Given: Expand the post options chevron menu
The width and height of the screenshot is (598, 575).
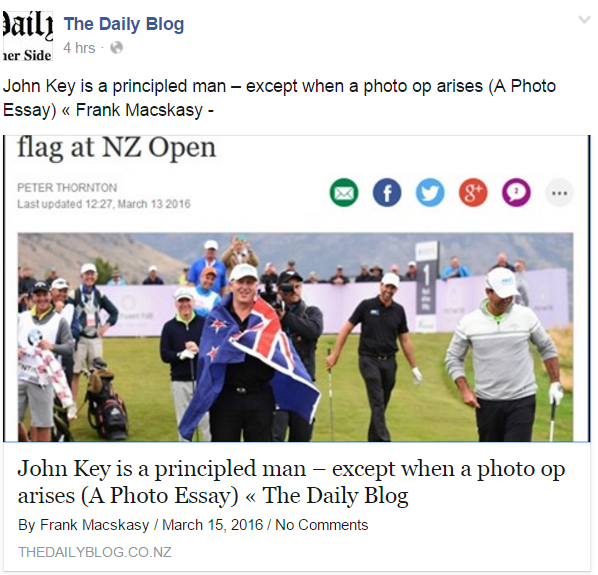Looking at the screenshot, I should click(x=584, y=19).
